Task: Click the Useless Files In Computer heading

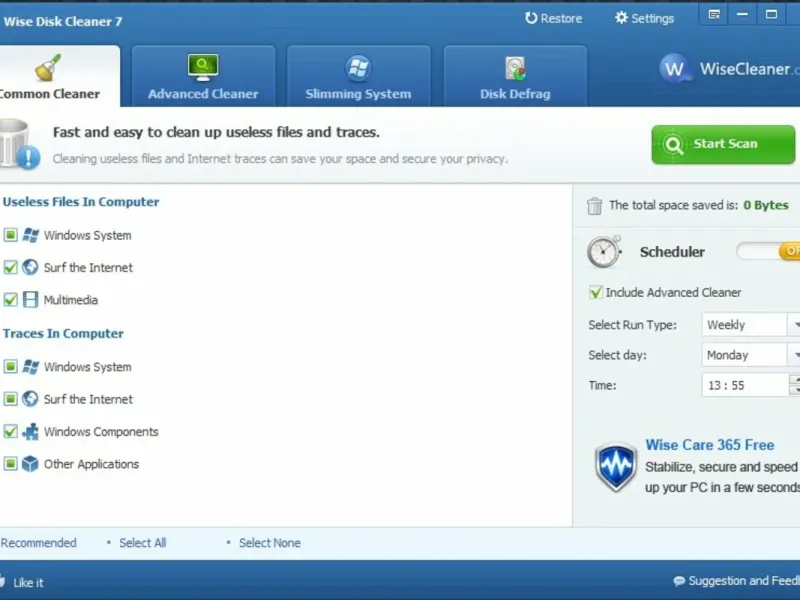Action: tap(81, 202)
